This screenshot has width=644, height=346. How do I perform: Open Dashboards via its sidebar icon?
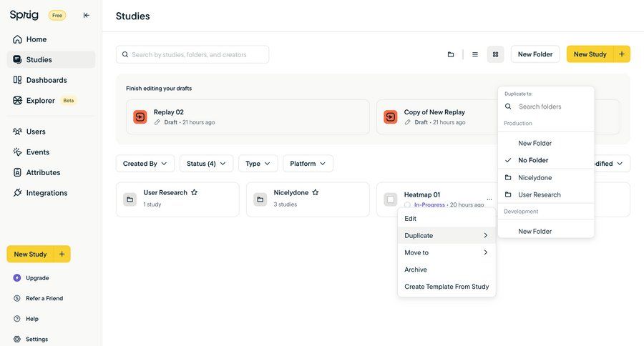tap(17, 80)
